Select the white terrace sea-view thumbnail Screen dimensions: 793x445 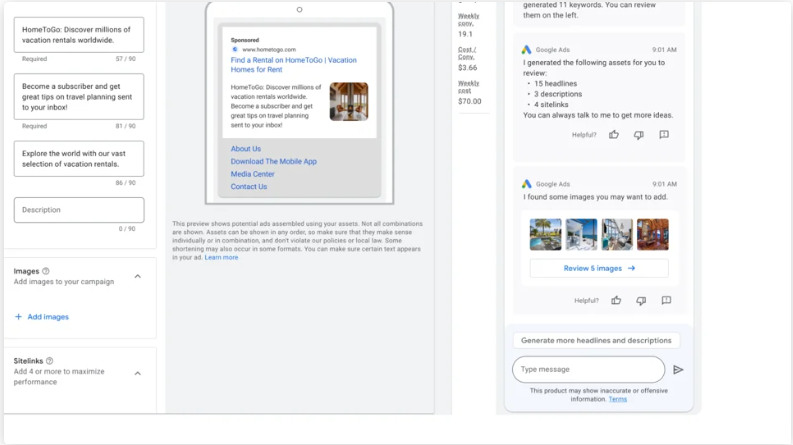(581, 234)
